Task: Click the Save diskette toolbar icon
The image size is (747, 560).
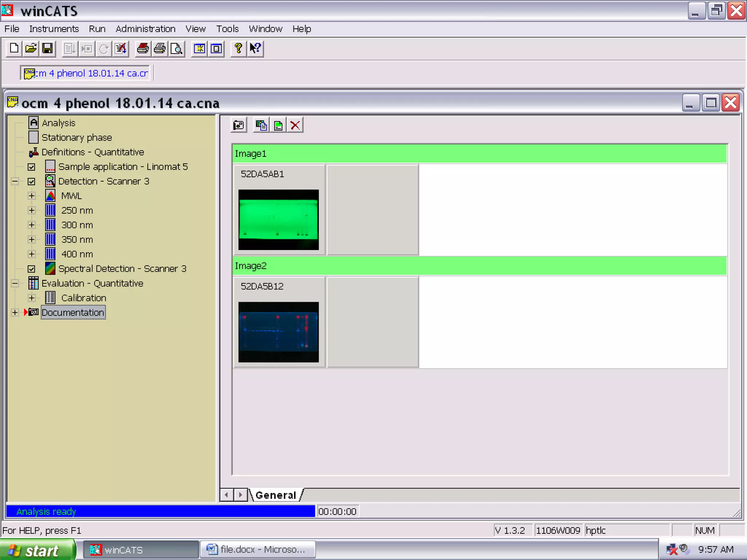Action: point(48,48)
